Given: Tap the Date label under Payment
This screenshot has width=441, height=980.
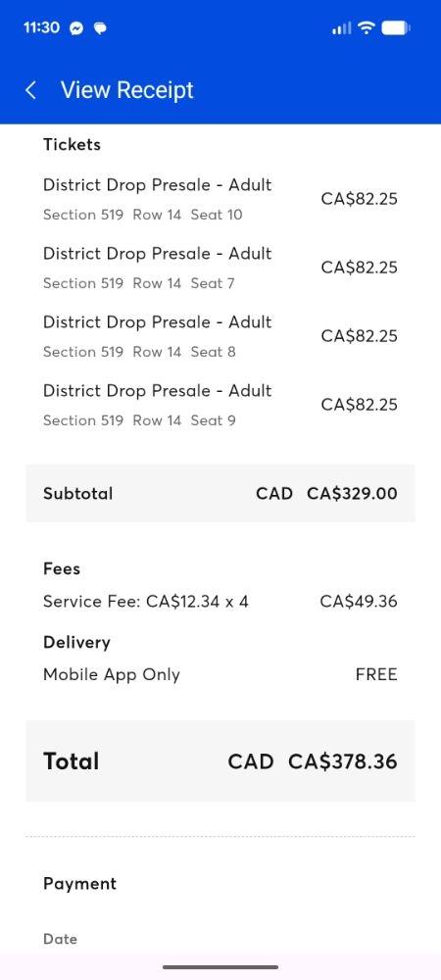Looking at the screenshot, I should tap(60, 939).
